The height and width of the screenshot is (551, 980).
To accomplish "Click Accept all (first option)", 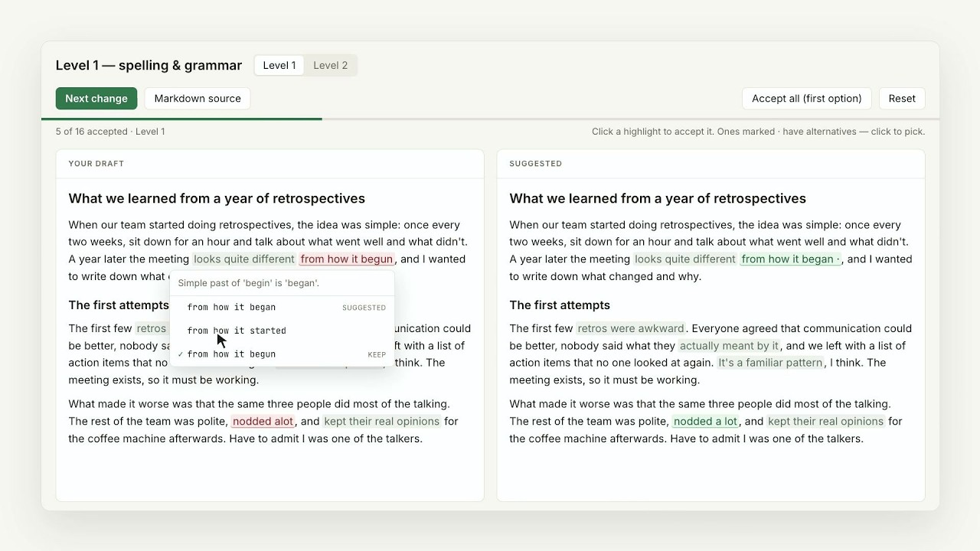I will click(807, 98).
